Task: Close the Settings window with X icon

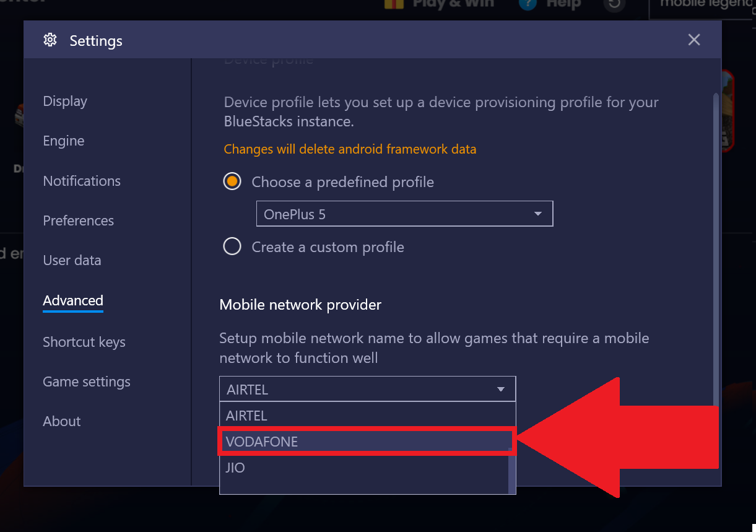Action: pyautogui.click(x=694, y=40)
